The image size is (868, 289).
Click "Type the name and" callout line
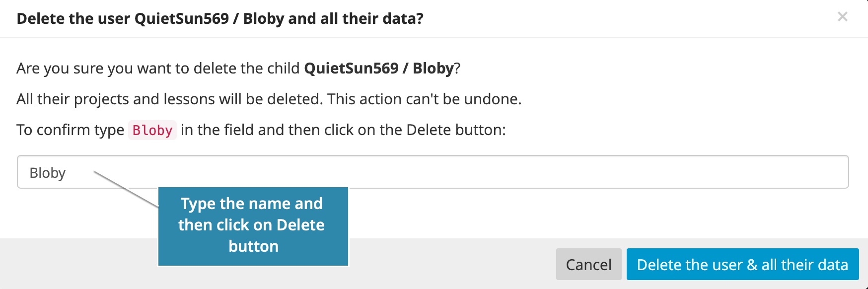coord(251,204)
